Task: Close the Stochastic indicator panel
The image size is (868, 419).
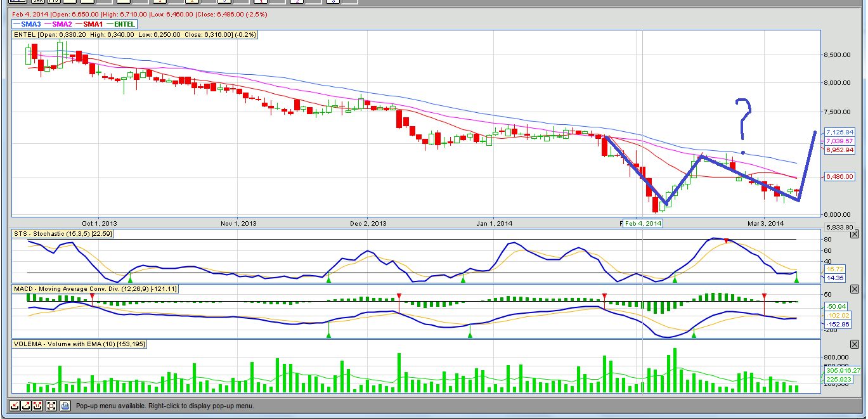Action: (854, 235)
